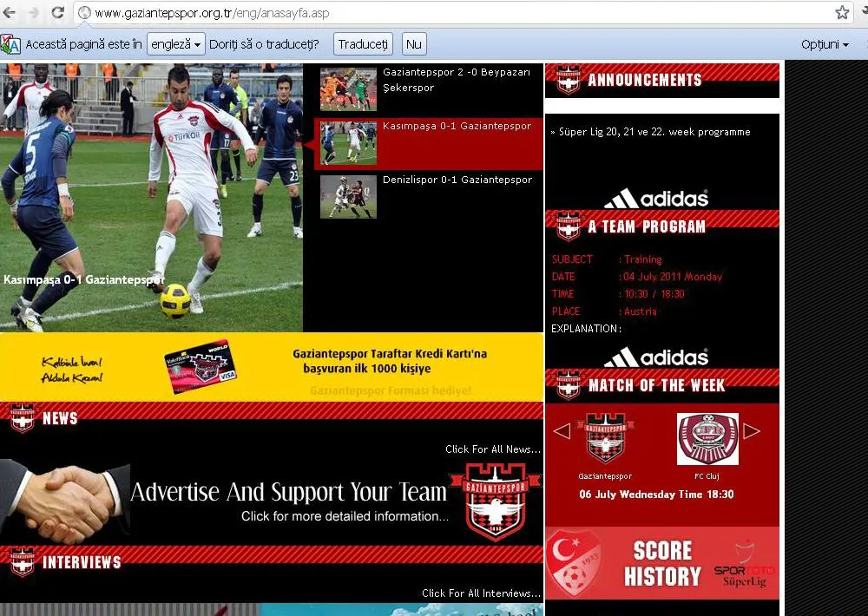Screen dimensions: 868x616
Task: Click the Turkish federation badge in Score History
Action: 574,563
